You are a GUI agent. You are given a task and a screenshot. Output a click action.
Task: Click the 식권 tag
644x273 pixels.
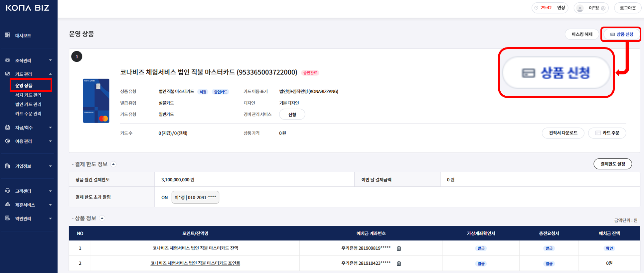coord(203,92)
